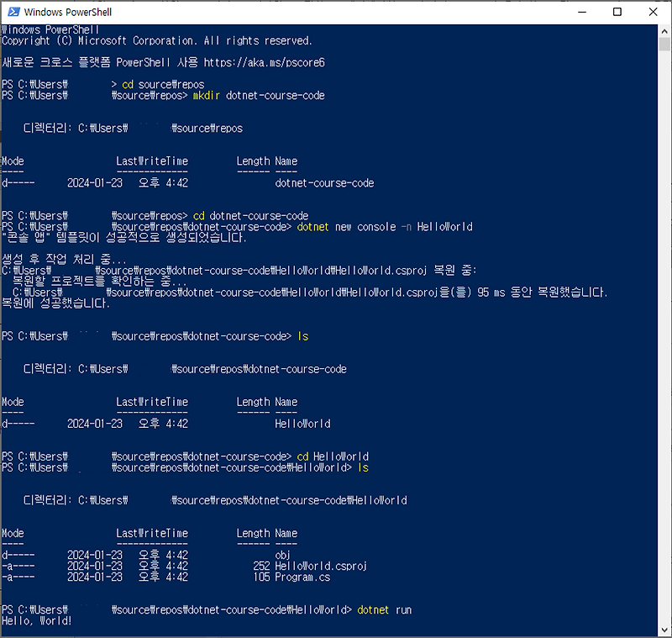Click the 'HelloWorld.csproj 복원 중:' path line
Screen dimensions: 672x638
[x=239, y=271]
